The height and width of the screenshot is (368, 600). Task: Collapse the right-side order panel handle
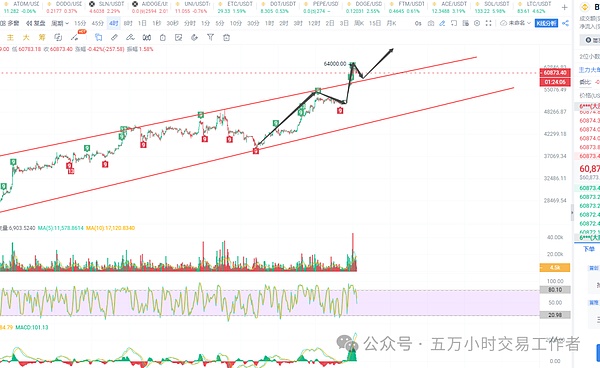(572, 212)
